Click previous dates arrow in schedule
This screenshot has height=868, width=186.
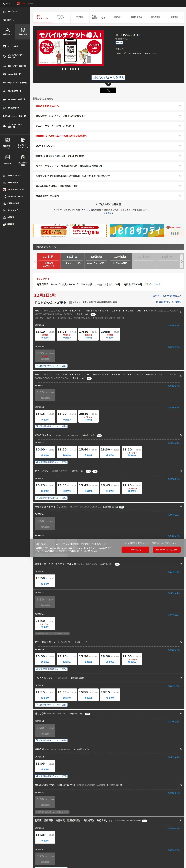[x=35, y=261]
